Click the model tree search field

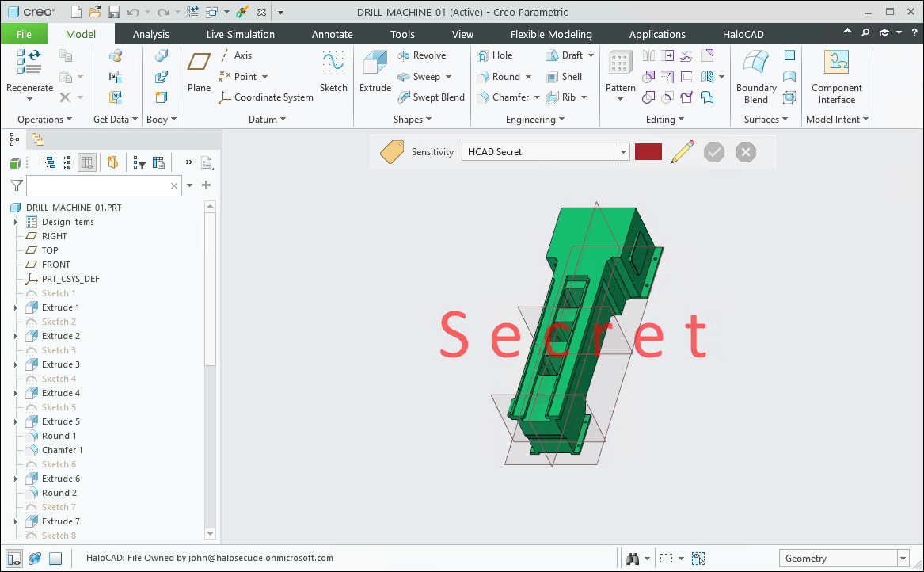point(97,185)
